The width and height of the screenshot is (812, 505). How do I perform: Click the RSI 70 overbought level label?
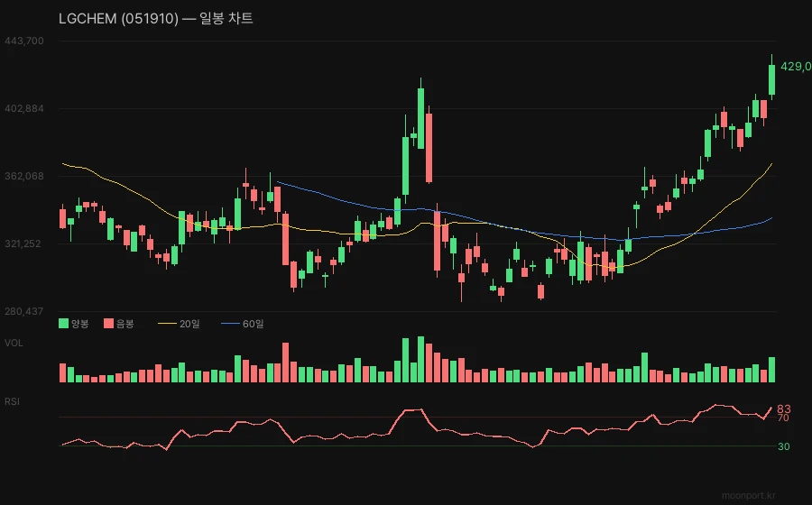pos(783,418)
